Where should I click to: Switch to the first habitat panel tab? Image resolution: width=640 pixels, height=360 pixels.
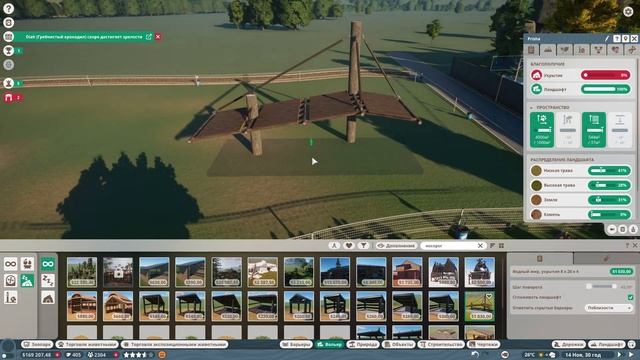(x=531, y=50)
